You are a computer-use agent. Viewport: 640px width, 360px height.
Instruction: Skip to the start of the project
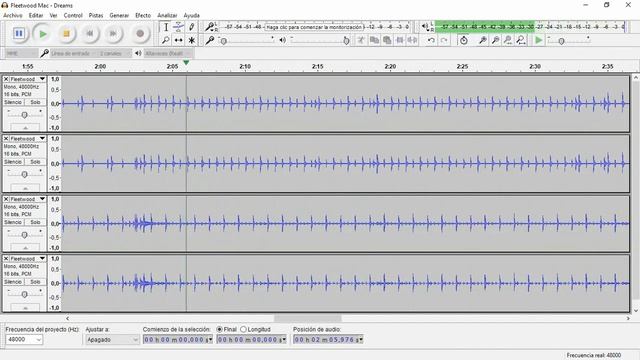point(90,33)
